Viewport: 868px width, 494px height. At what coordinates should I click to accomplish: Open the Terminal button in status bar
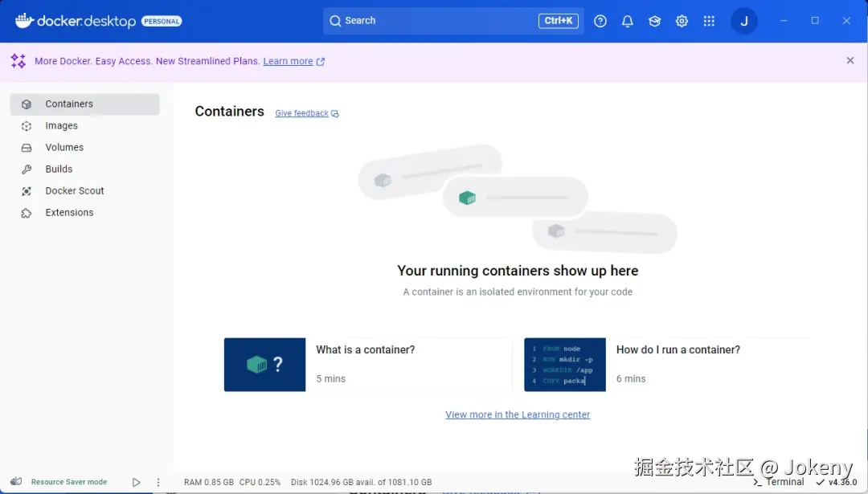click(779, 482)
